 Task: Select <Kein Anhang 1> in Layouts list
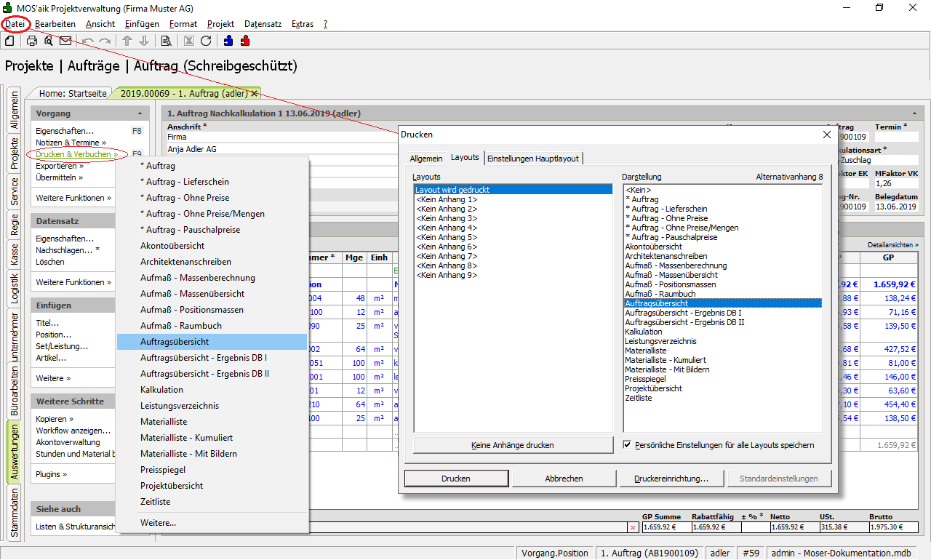[446, 199]
